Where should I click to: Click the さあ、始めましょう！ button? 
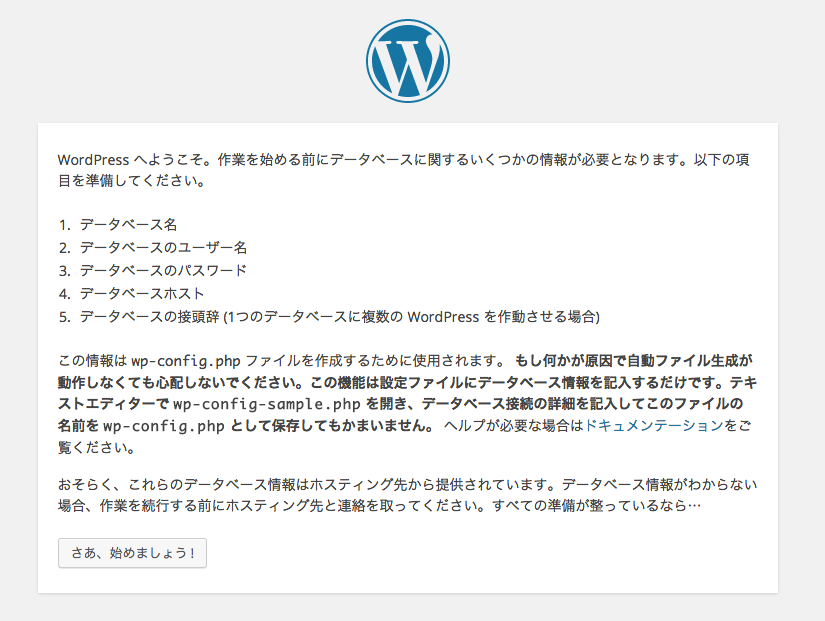click(x=132, y=553)
